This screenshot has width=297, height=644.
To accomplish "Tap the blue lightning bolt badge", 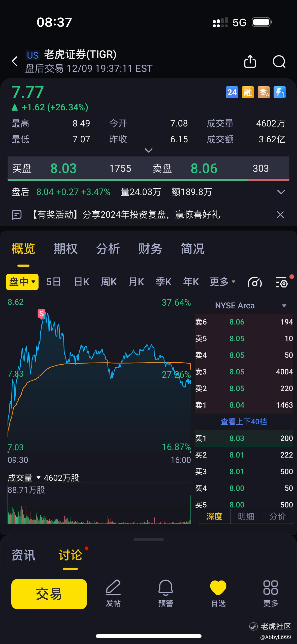I will tap(280, 92).
